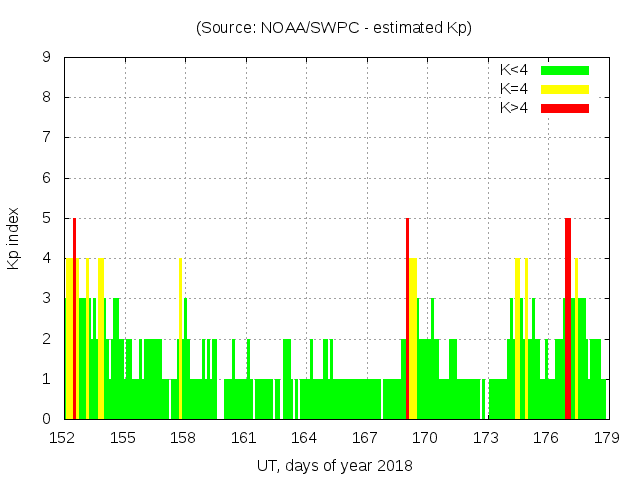Click the 'Kp index' y-axis label
The image size is (640, 480).
pos(14,238)
